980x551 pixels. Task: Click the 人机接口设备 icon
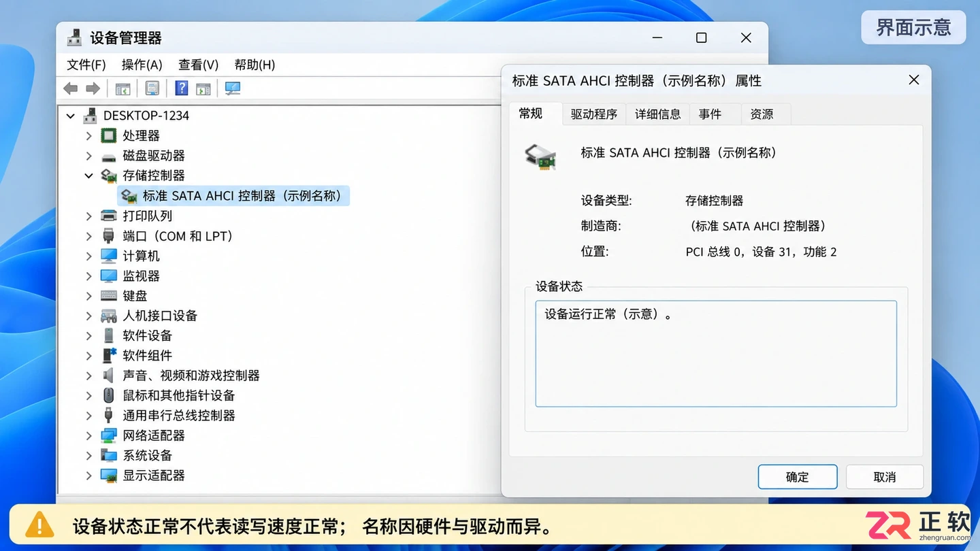point(109,316)
